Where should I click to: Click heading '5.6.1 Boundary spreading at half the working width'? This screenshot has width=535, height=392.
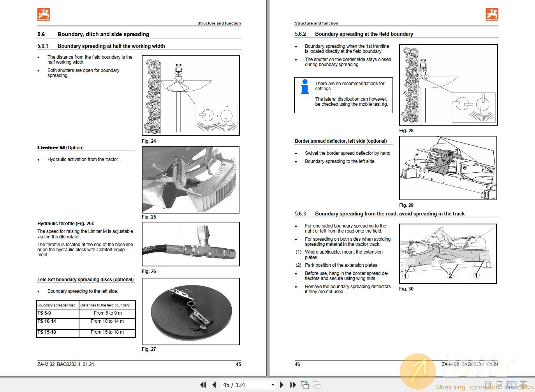[101, 46]
